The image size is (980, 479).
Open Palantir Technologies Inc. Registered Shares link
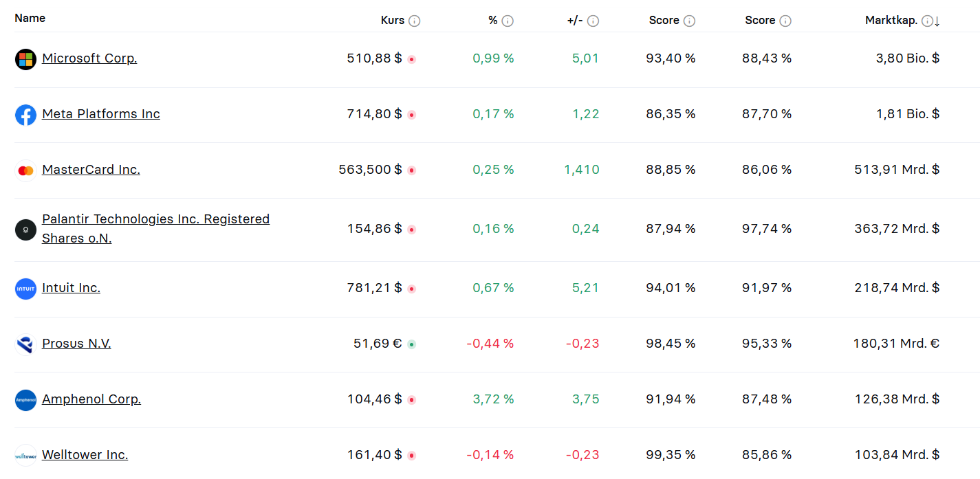point(156,229)
